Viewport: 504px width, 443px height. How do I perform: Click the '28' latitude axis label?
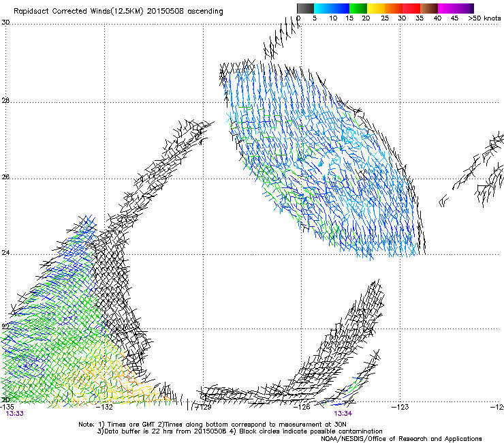[5, 101]
